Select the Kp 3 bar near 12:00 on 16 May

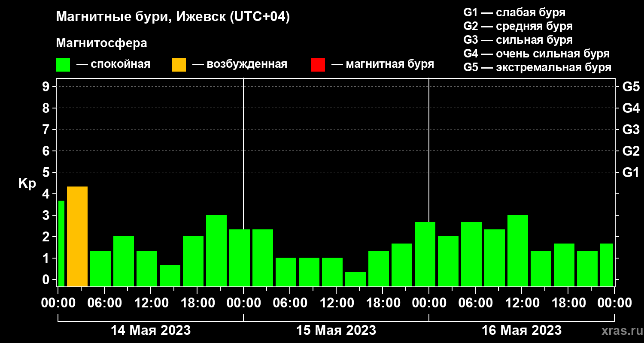pyautogui.click(x=518, y=250)
